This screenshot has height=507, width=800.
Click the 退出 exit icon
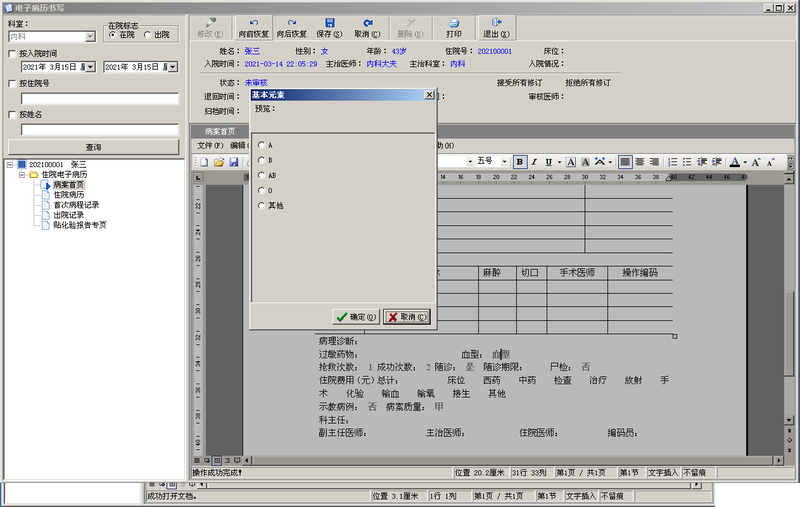coord(496,22)
